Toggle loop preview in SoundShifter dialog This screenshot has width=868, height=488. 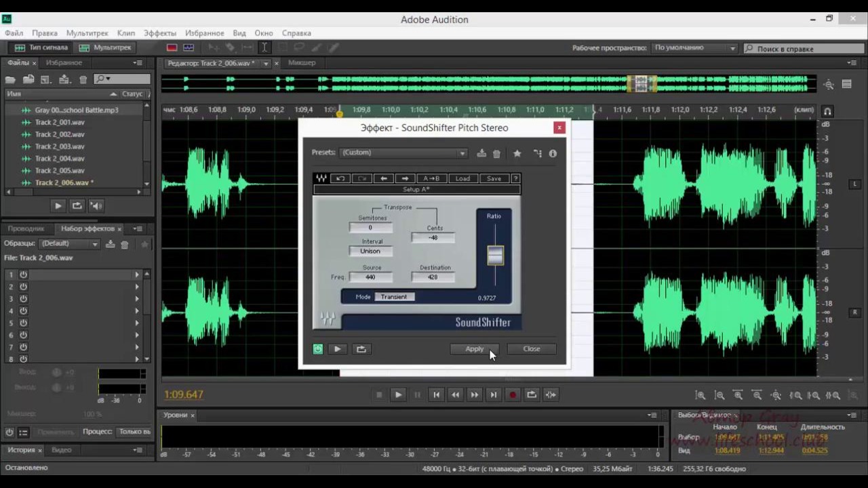click(x=361, y=349)
